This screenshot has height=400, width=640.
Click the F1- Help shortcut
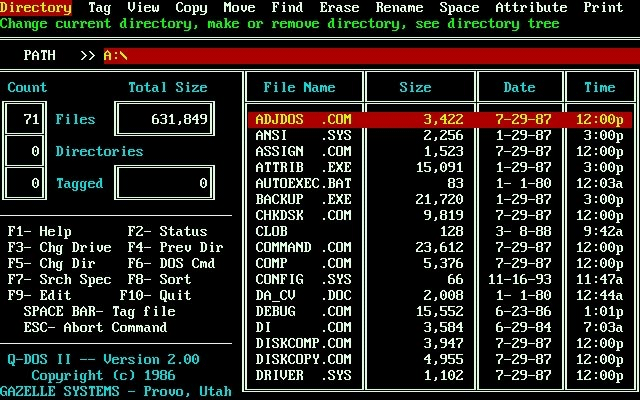[40, 231]
